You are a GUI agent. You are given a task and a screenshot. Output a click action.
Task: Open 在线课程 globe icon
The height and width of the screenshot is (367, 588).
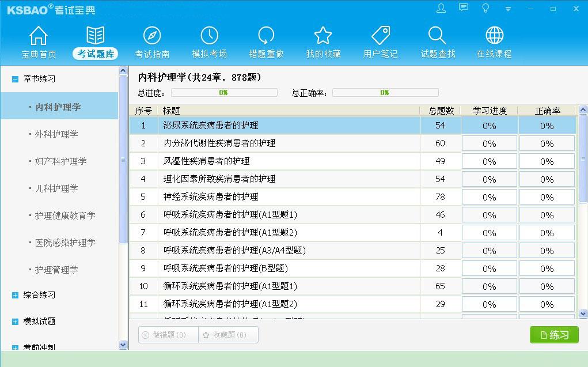pos(494,36)
